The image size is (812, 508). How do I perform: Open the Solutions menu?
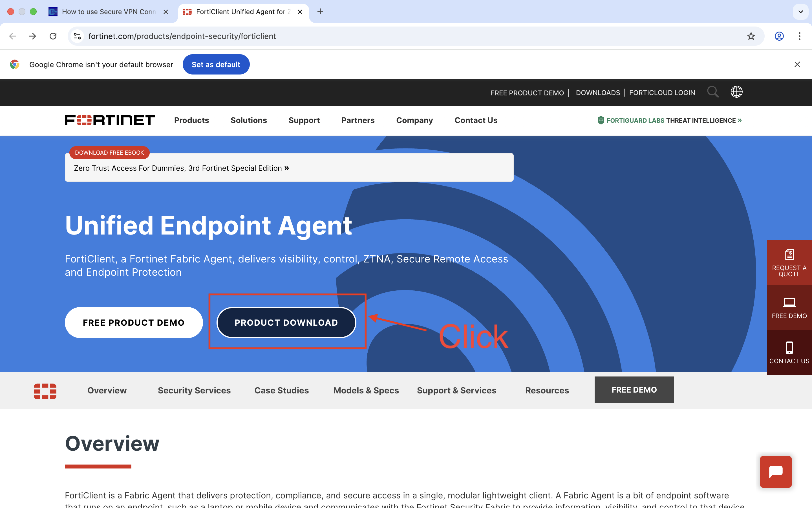pos(249,120)
